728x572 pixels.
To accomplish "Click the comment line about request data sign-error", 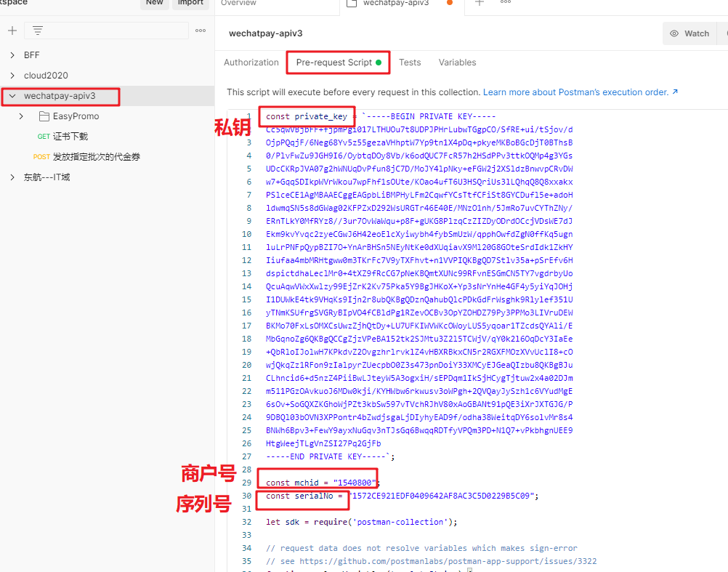I will pos(421,548).
